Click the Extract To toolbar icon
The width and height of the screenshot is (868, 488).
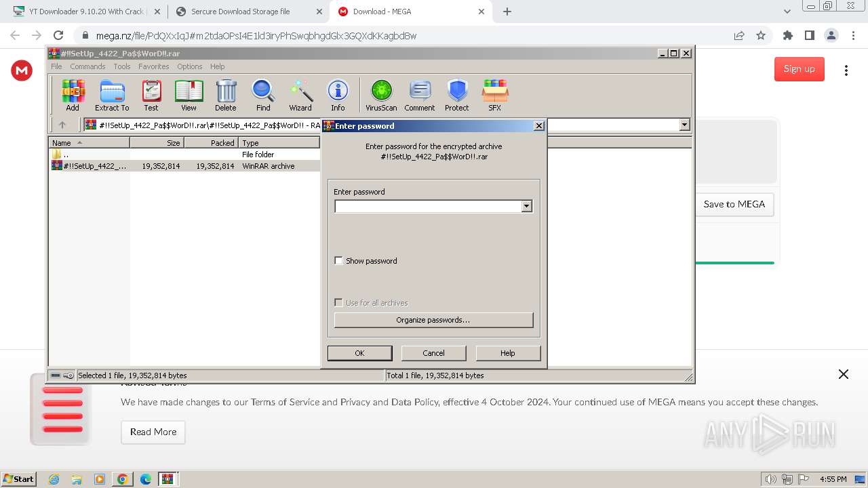click(x=112, y=95)
